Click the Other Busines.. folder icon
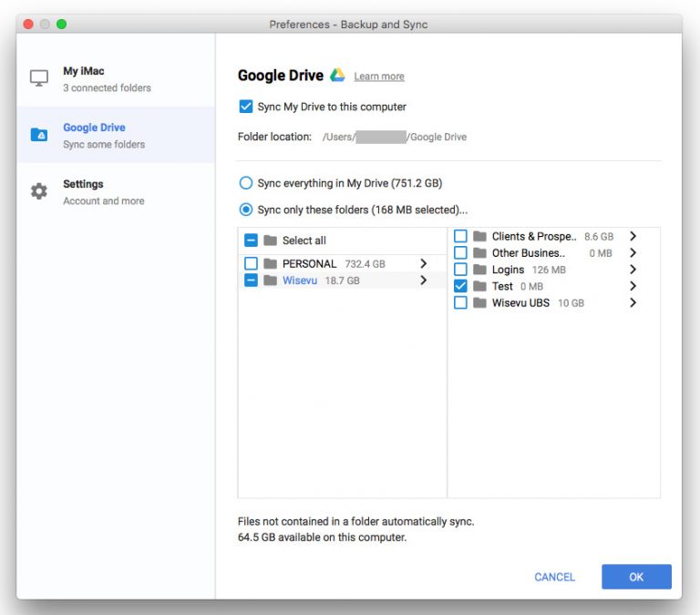The image size is (700, 615). 479,253
